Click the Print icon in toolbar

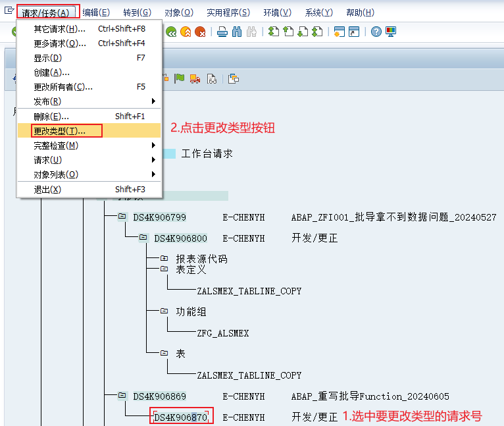tap(222, 32)
